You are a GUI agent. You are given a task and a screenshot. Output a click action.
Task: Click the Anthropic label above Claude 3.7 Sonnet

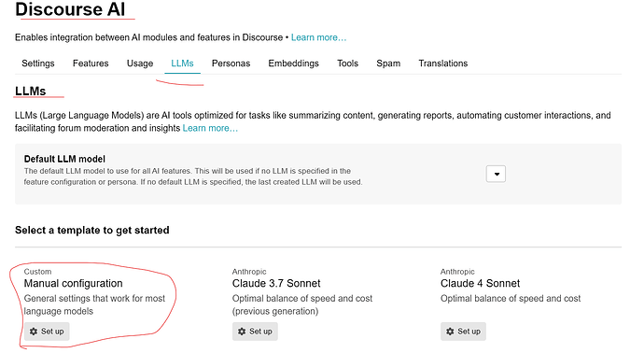click(249, 272)
